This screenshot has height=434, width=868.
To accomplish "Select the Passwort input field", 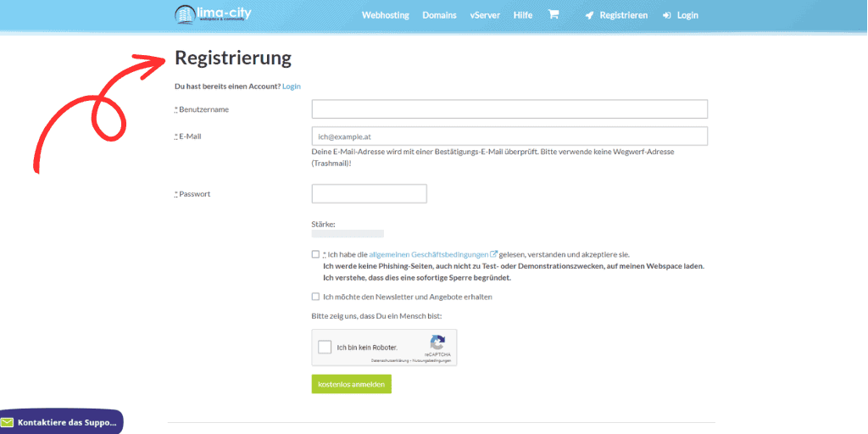I will click(x=369, y=194).
